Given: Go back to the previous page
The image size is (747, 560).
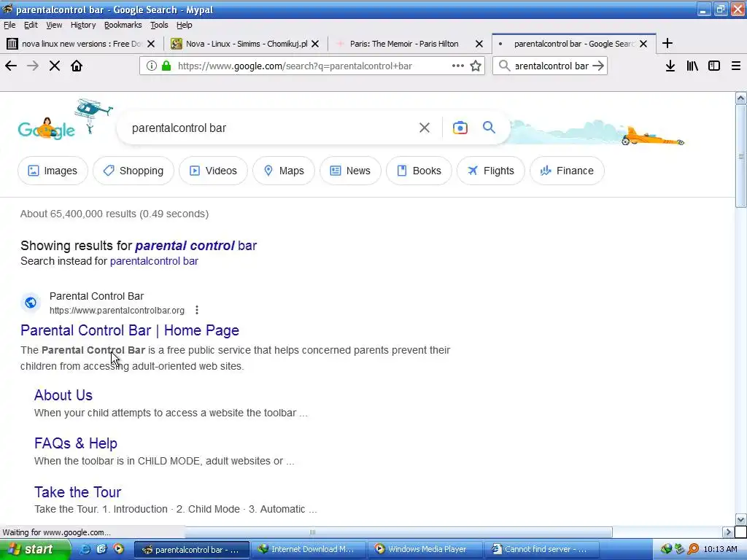Looking at the screenshot, I should 11,66.
